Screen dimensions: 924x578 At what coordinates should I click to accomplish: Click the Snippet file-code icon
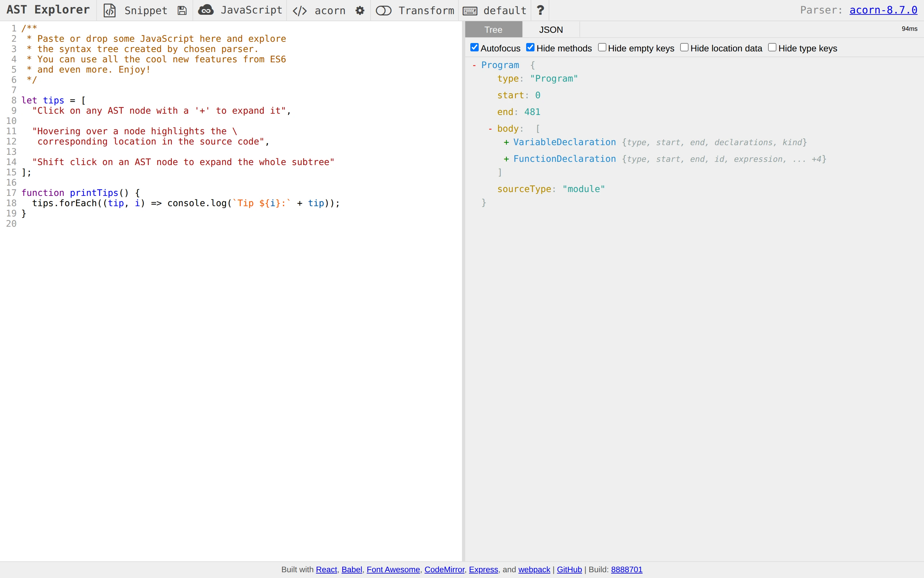pyautogui.click(x=110, y=10)
